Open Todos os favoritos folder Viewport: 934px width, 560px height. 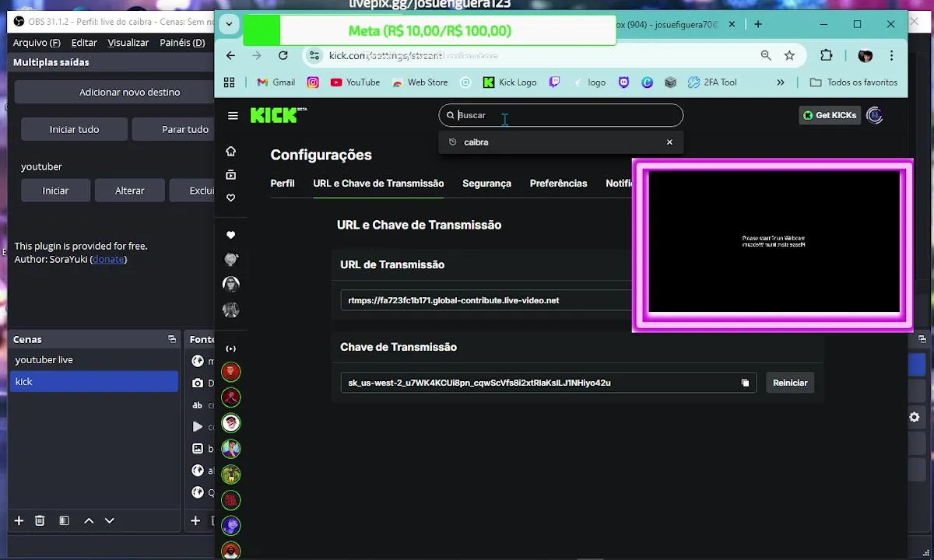[854, 82]
